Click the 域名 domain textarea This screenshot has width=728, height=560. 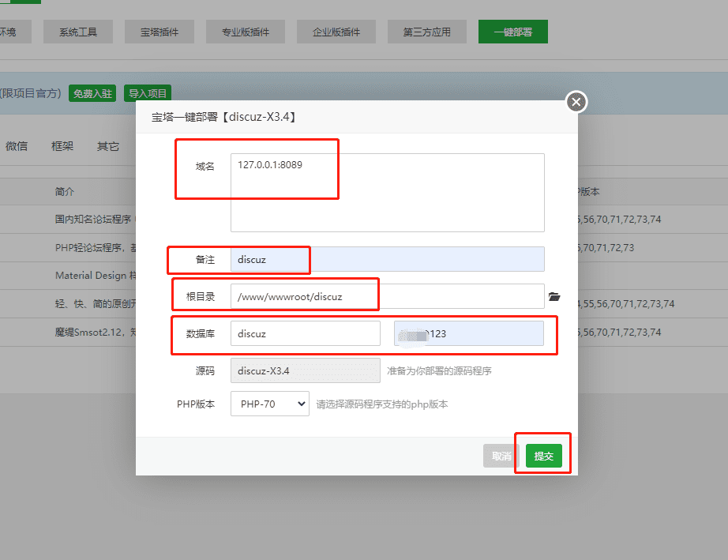point(387,192)
